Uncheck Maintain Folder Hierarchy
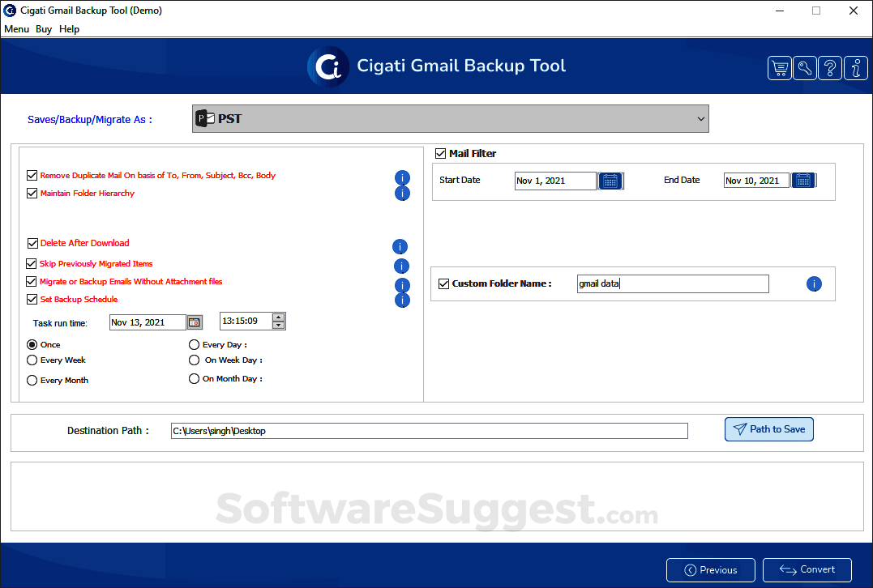This screenshot has height=588, width=873. point(32,193)
